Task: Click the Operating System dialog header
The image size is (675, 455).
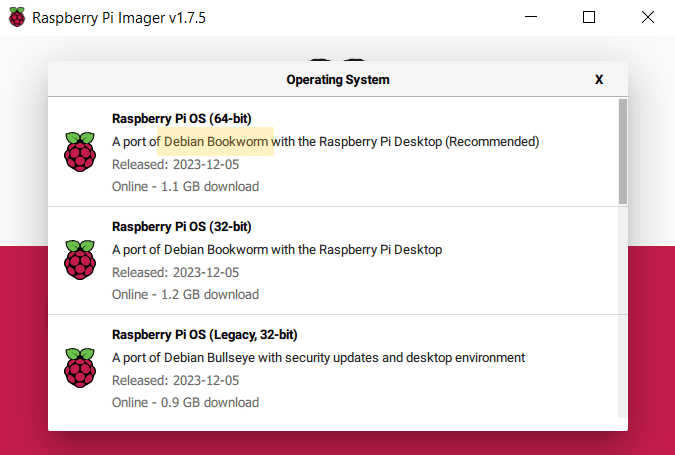Action: tap(338, 79)
